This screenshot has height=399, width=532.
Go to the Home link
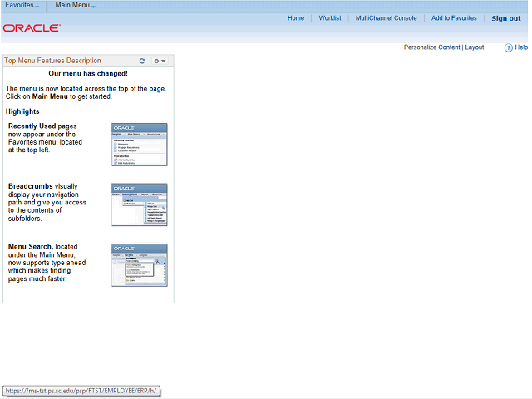296,18
